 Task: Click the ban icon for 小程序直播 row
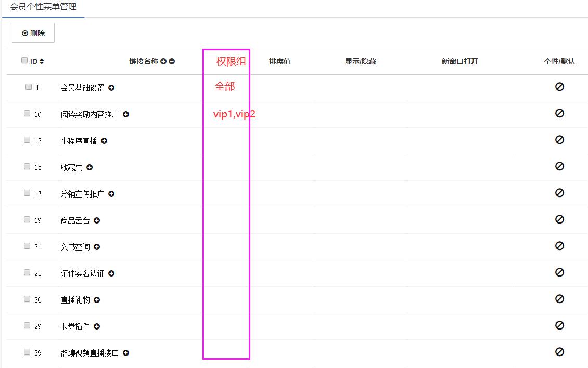[559, 140]
